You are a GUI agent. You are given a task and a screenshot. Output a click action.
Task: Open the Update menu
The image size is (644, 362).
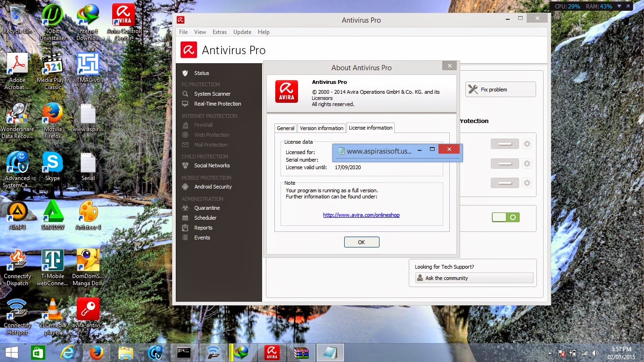pyautogui.click(x=242, y=32)
